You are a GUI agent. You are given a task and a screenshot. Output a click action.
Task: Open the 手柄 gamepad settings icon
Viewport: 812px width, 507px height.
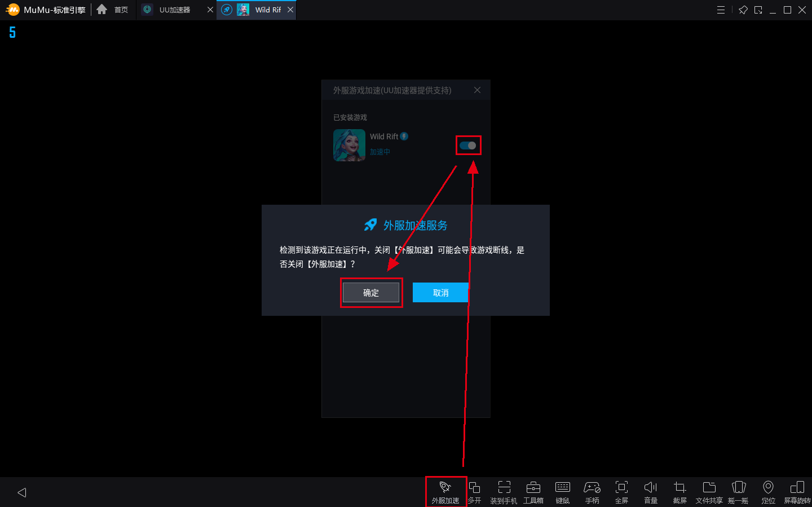pos(592,491)
